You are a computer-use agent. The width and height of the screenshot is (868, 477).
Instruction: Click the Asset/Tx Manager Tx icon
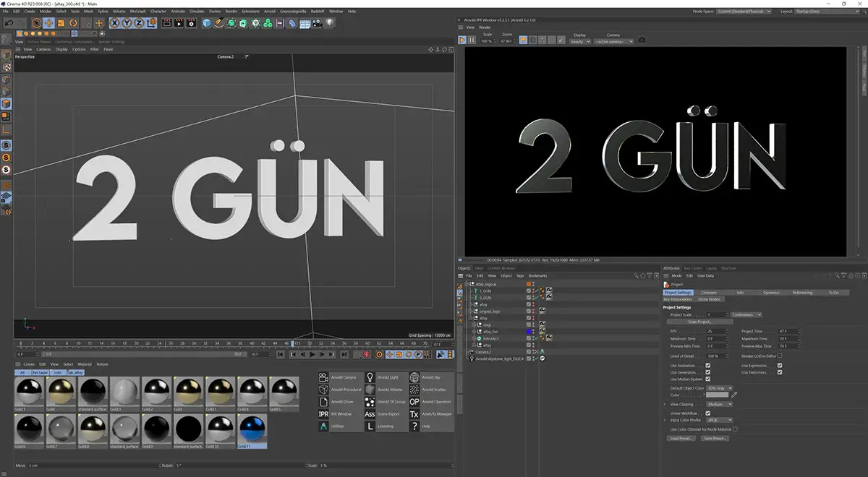tap(414, 414)
